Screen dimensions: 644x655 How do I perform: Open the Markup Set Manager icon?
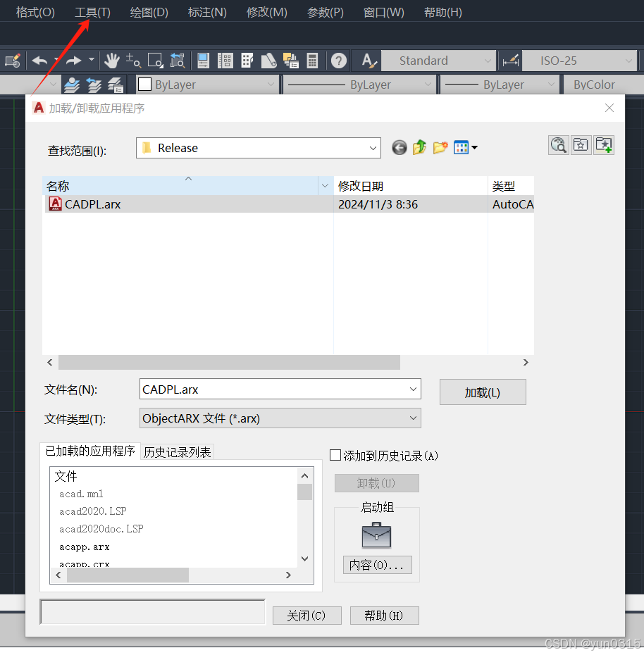click(x=291, y=61)
